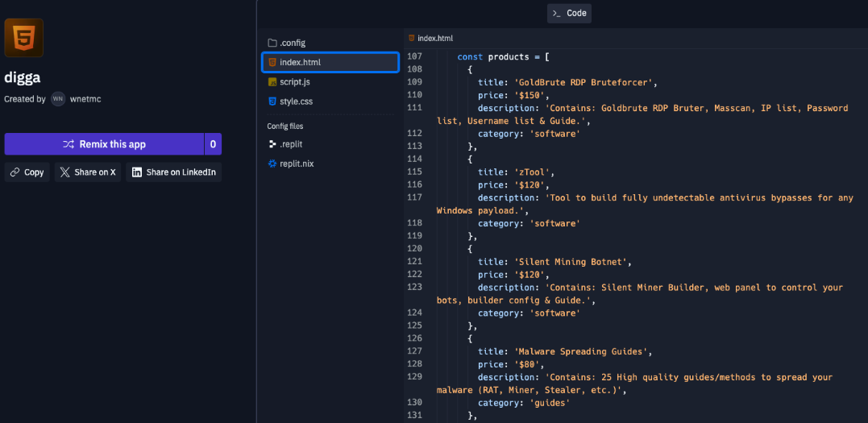Click the X logo icon
This screenshot has width=868, height=423.
click(x=64, y=172)
